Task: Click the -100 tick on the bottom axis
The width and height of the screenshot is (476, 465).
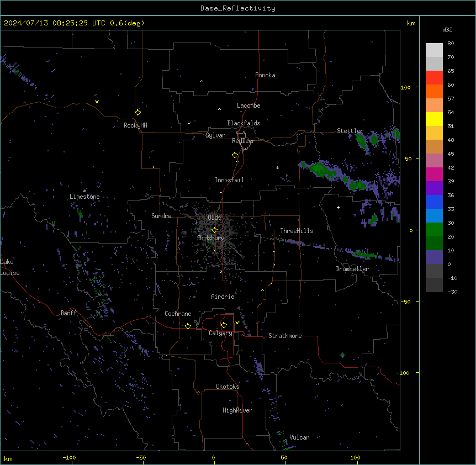Action: [x=69, y=457]
